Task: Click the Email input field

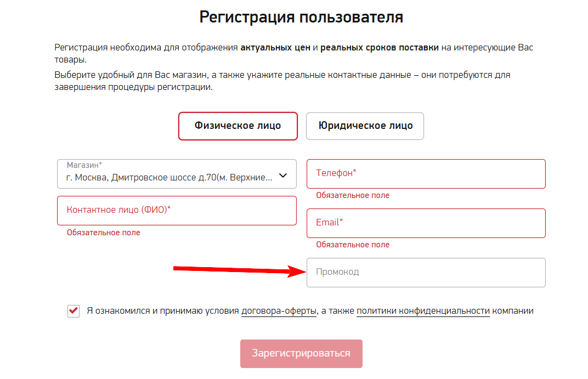Action: [426, 223]
